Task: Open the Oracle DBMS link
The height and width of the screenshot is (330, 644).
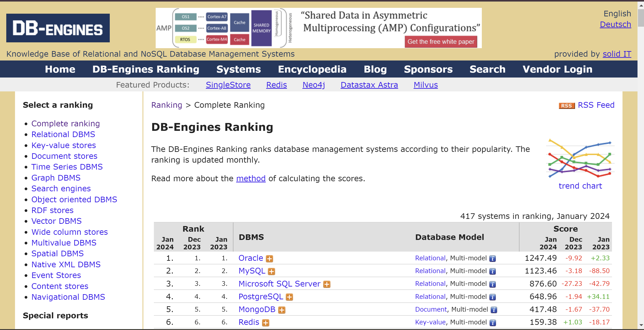Action: 251,258
